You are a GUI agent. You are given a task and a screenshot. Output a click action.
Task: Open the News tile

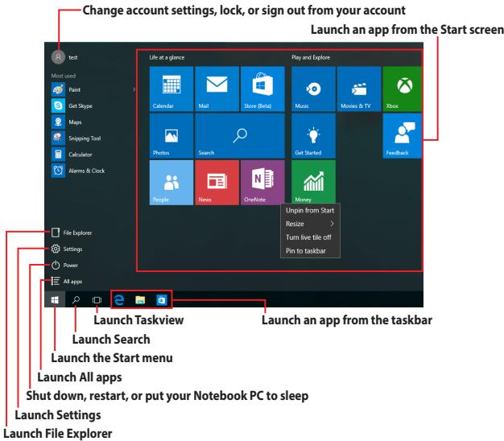click(217, 183)
